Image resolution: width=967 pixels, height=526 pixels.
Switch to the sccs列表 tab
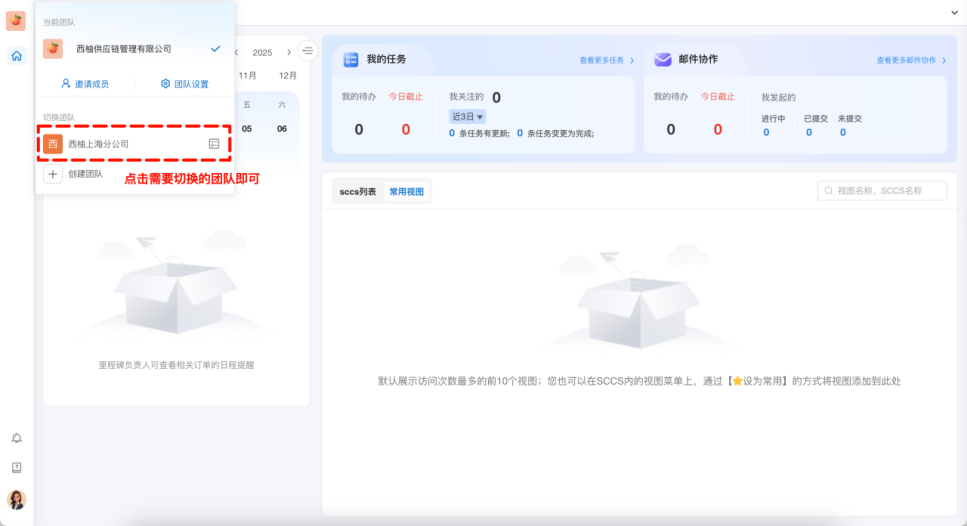click(x=358, y=191)
